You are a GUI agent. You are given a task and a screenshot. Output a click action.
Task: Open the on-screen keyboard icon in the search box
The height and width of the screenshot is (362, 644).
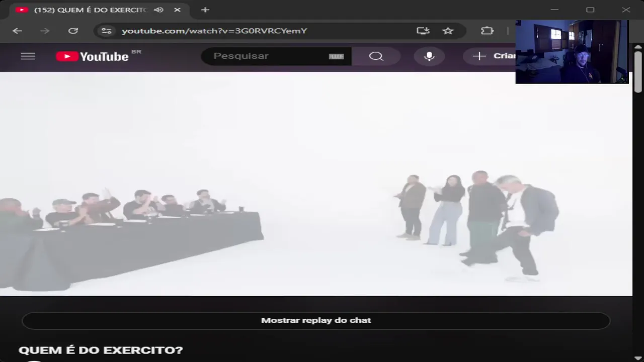point(336,56)
